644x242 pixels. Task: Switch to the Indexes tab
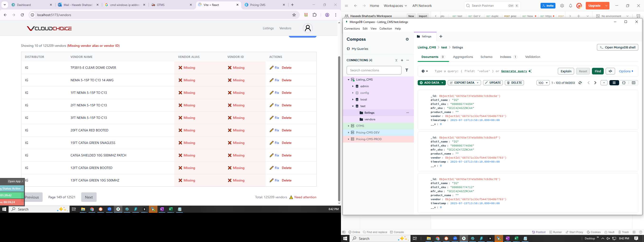[x=508, y=57]
